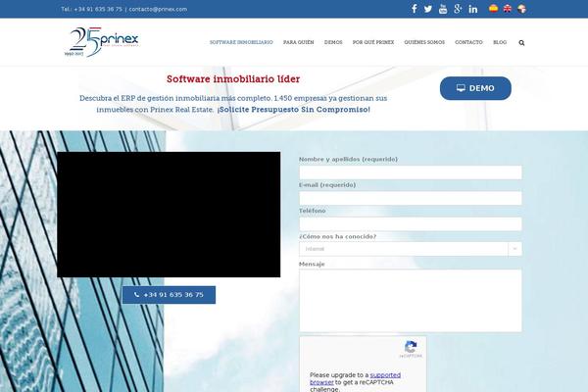
Task: Switch language with the UK flag
Action: tap(508, 8)
